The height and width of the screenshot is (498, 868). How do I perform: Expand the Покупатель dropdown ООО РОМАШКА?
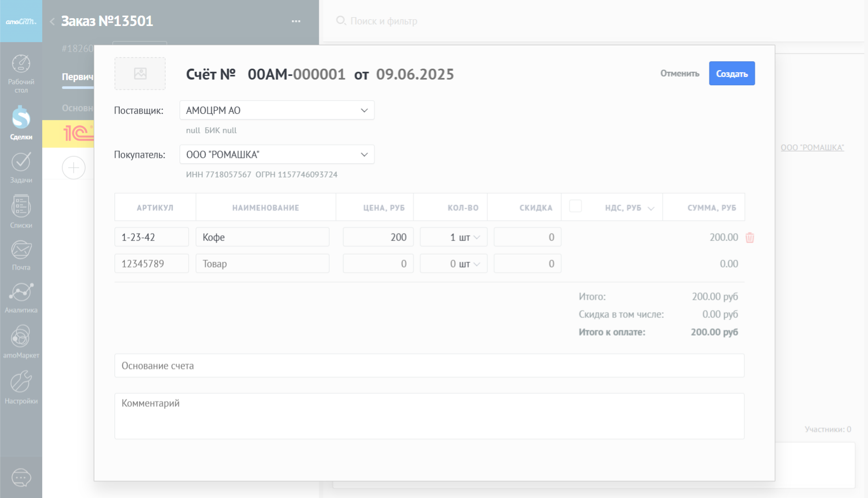pos(364,155)
